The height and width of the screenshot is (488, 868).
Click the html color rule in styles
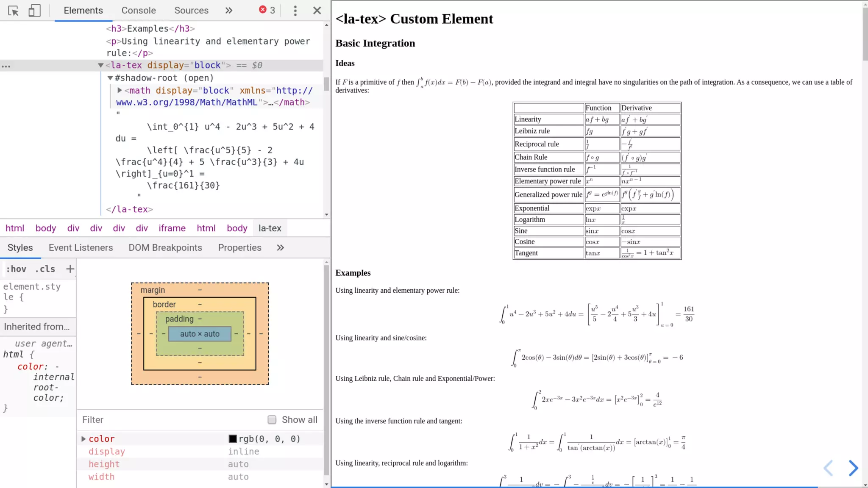coord(38,376)
